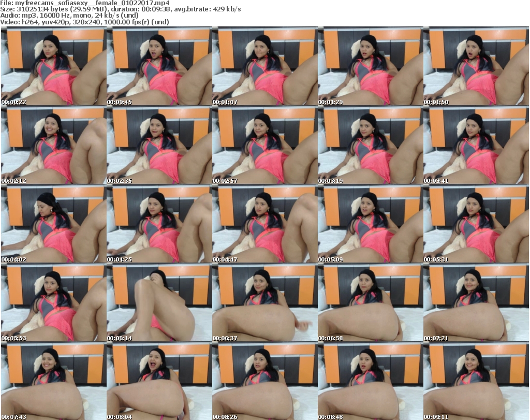Image resolution: width=530 pixels, height=420 pixels.
Task: Select the frame stamped 00:01:07
Action: tap(264, 66)
